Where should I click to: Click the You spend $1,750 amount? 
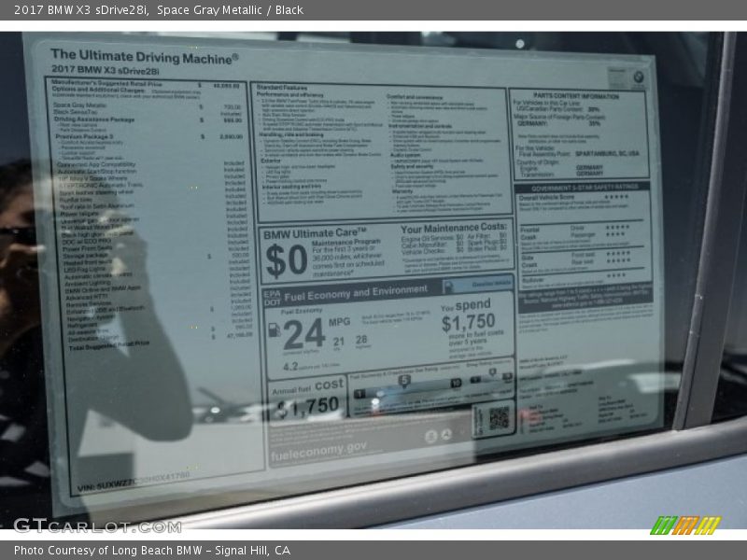click(x=468, y=322)
